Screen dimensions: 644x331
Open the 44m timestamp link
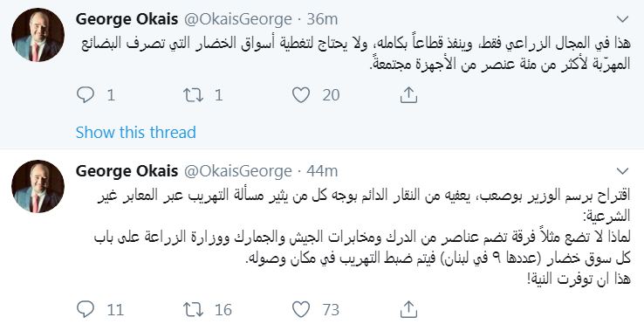tap(323, 171)
